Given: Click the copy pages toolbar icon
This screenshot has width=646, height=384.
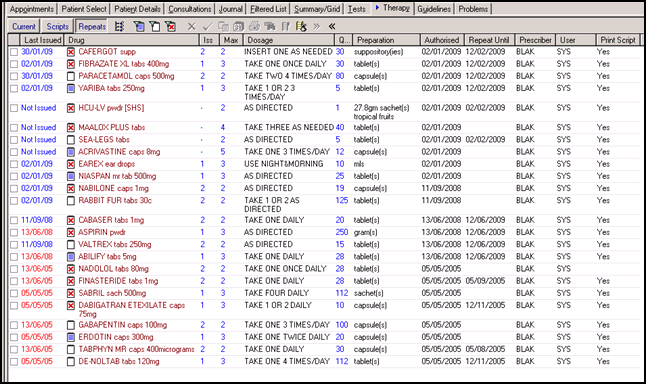Looking at the screenshot, I should pos(223,27).
